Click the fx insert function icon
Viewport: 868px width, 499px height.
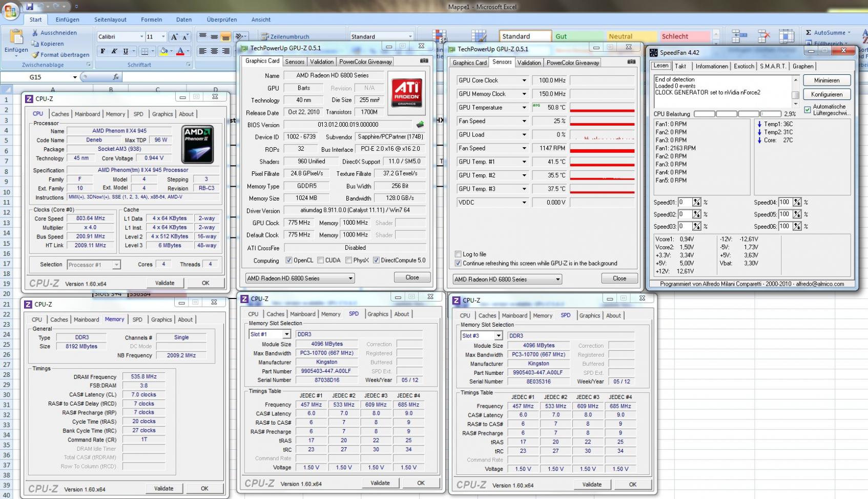(116, 77)
